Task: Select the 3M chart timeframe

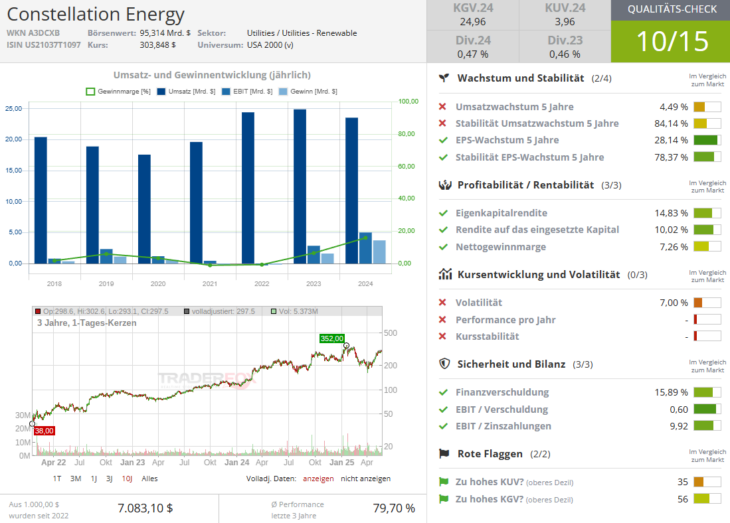Action: point(75,478)
